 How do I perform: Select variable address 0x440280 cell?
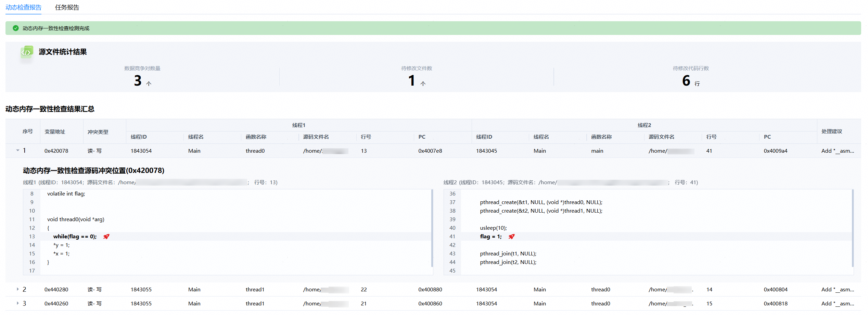pos(56,290)
